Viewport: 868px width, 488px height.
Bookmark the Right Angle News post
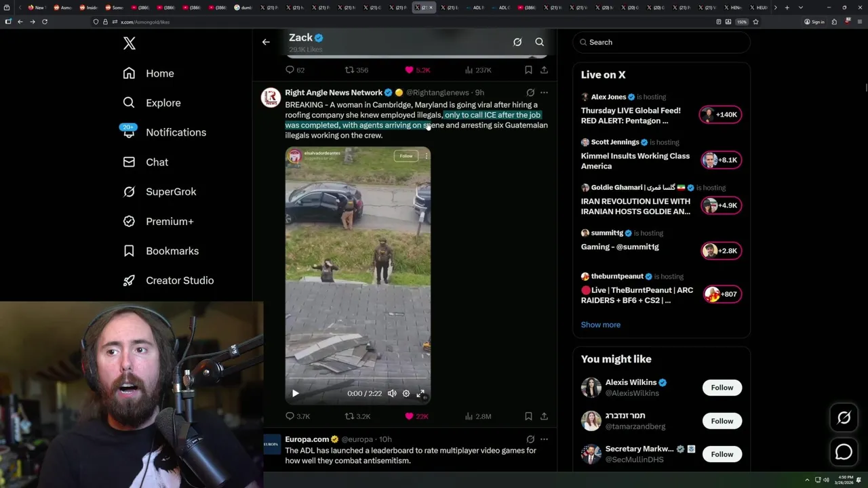(x=528, y=416)
